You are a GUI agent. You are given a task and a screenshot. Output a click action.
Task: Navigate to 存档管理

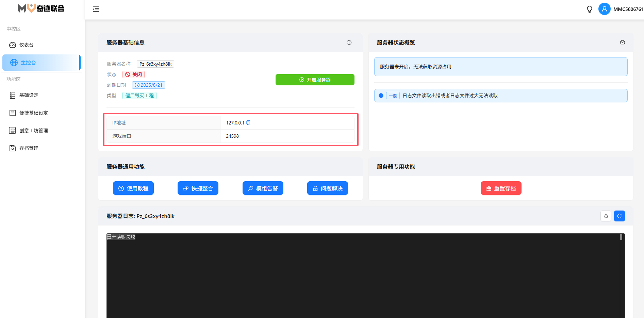[29, 148]
